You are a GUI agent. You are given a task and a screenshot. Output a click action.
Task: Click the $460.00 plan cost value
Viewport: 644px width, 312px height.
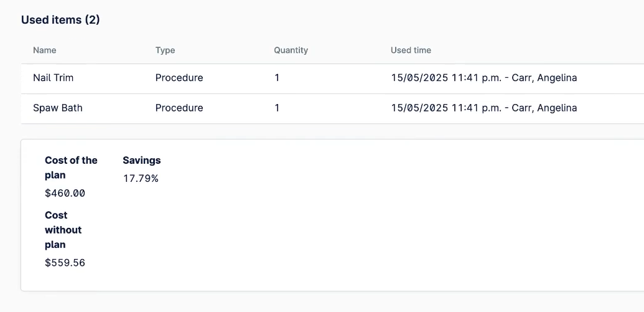(x=65, y=193)
